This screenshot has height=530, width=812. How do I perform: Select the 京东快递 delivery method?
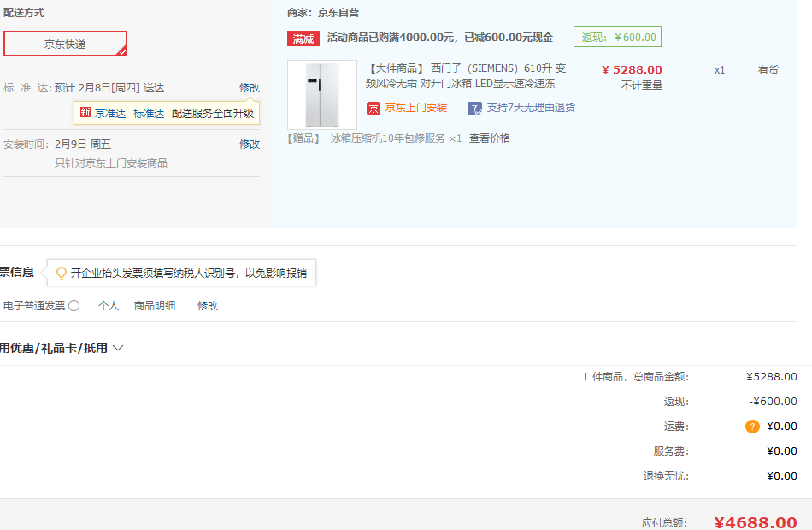coord(65,44)
